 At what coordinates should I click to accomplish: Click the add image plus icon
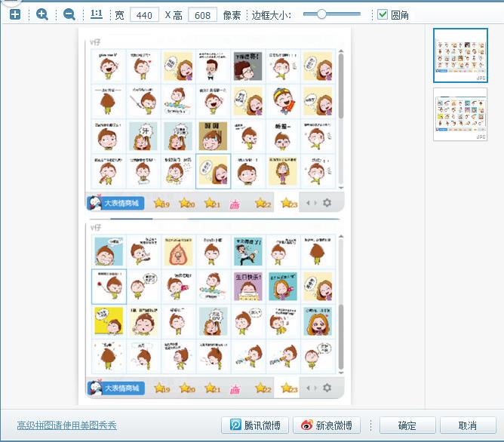[15, 14]
